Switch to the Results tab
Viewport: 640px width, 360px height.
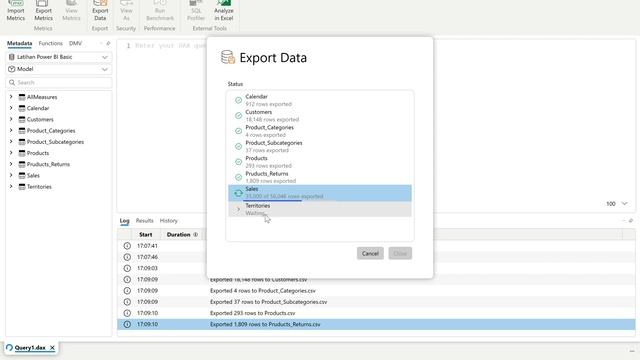[144, 221]
